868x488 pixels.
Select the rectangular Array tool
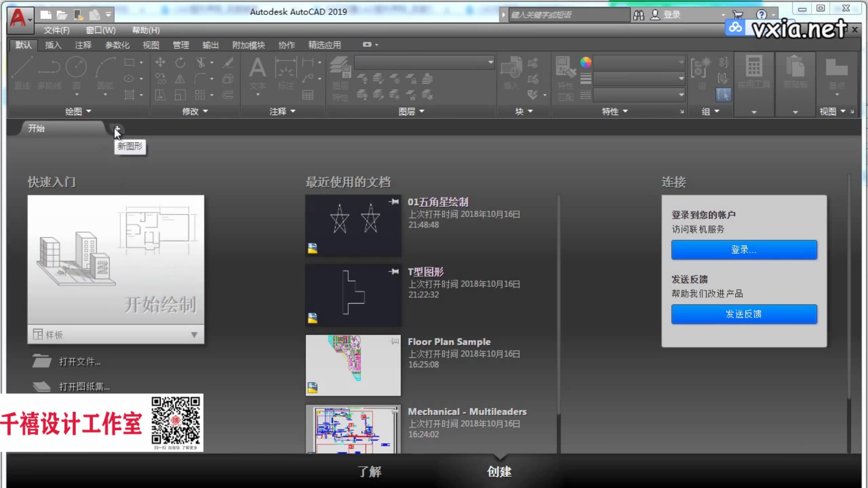(x=200, y=95)
